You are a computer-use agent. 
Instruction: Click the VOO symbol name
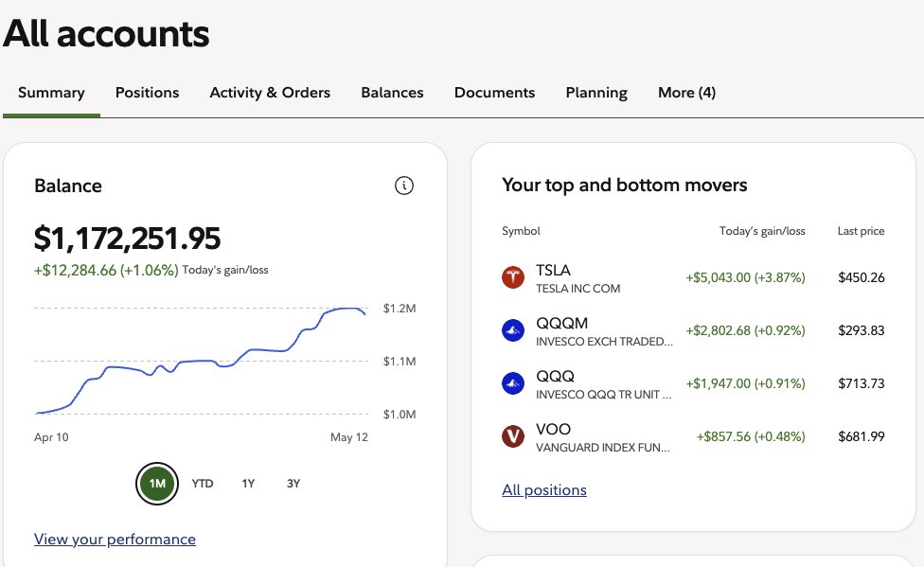[553, 430]
